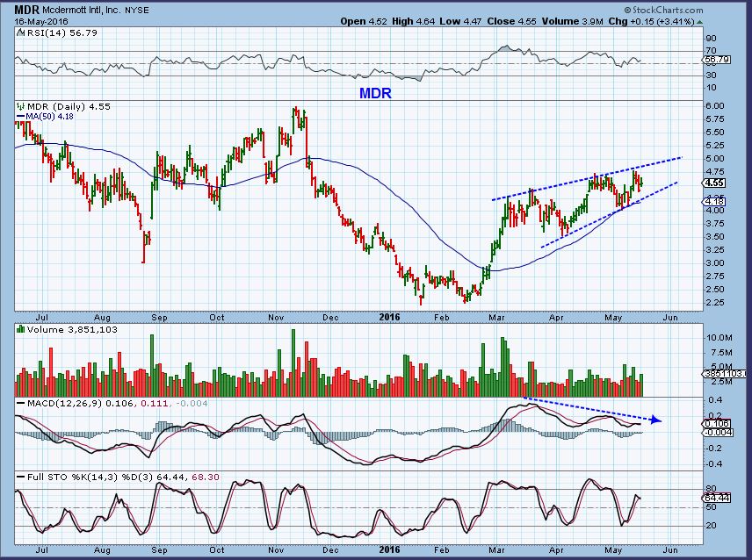Image resolution: width=752 pixels, height=560 pixels.
Task: Click the MA(50) blue line legend marker
Action: (x=20, y=117)
